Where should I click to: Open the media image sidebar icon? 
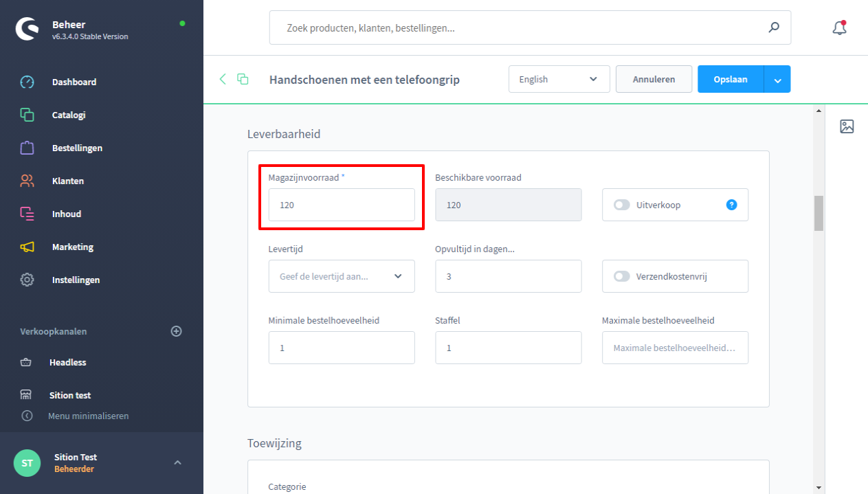[x=847, y=126]
